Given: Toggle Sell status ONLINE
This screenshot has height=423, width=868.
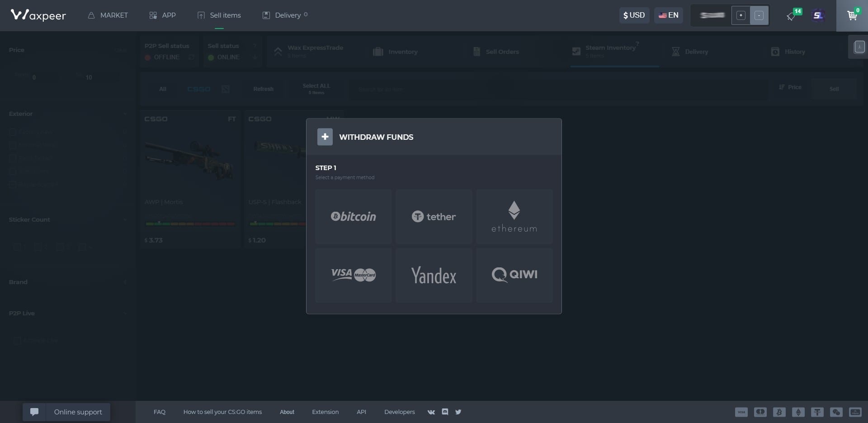Looking at the screenshot, I should [232, 52].
